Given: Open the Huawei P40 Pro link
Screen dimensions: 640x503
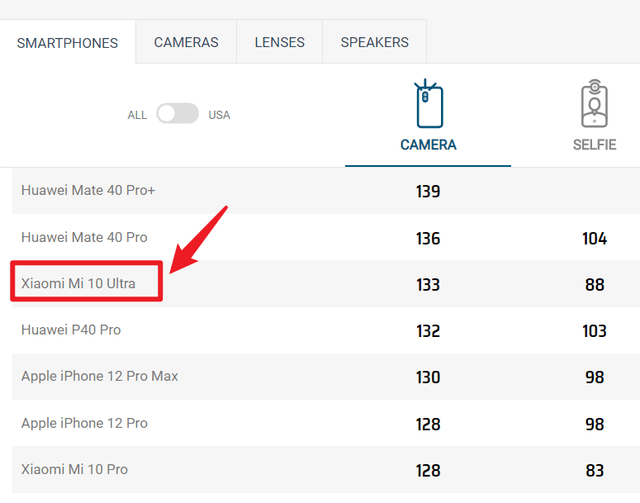Looking at the screenshot, I should point(71,330).
